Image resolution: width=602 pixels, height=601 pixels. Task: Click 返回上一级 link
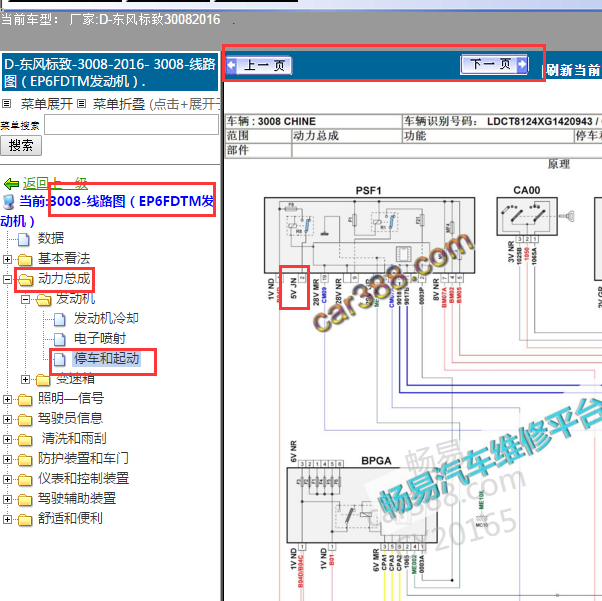[x=55, y=183]
